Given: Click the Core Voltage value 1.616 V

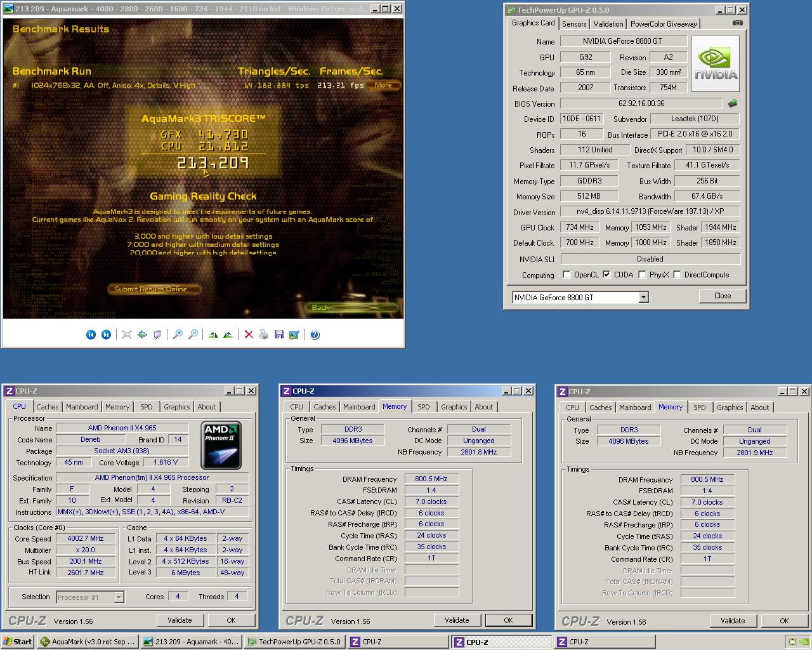Looking at the screenshot, I should (166, 462).
